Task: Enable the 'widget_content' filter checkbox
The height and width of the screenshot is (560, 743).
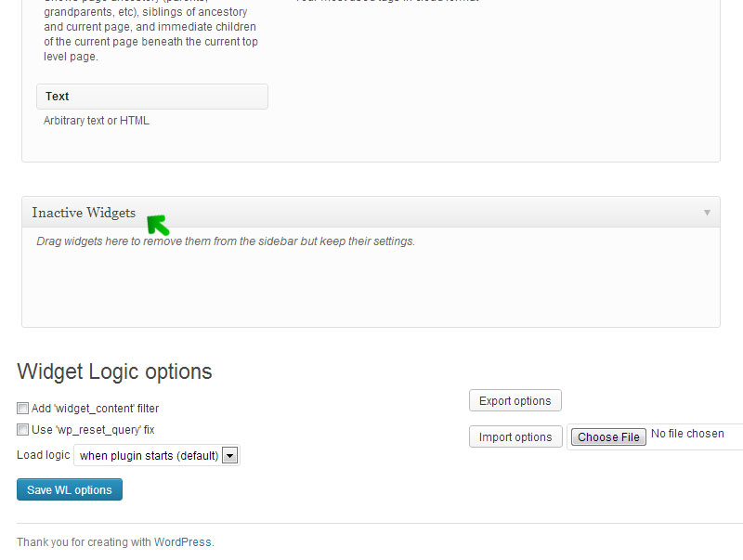Action: [x=22, y=408]
